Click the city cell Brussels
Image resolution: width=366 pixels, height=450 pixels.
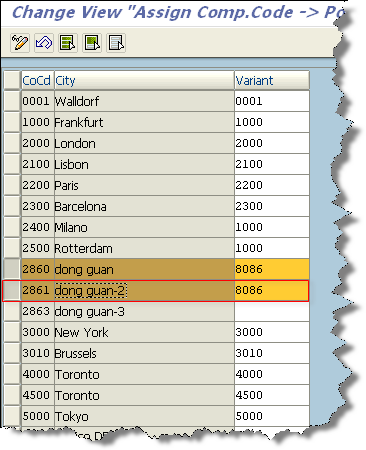[x=144, y=353]
